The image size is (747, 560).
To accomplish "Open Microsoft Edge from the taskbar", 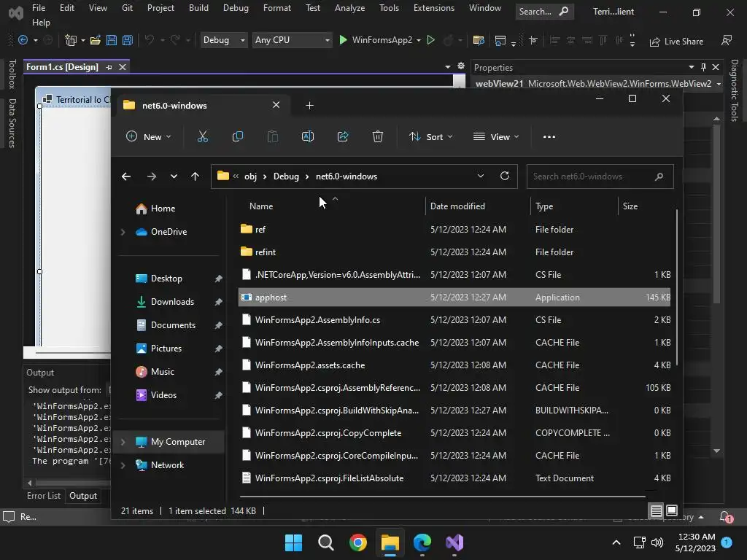I will (x=422, y=542).
